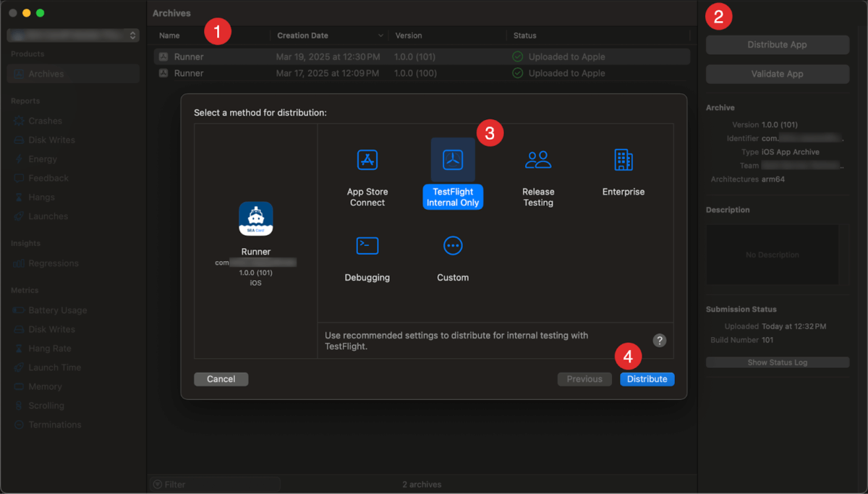
Task: Click Regressions icon in sidebar
Action: tap(19, 263)
